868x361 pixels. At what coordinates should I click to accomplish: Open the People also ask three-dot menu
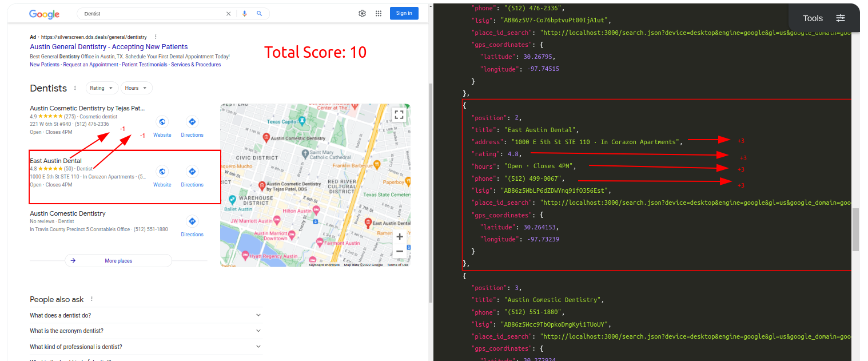point(91,299)
